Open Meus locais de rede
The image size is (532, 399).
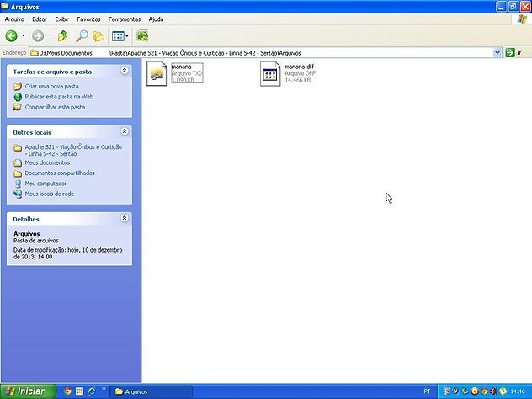[x=49, y=194]
